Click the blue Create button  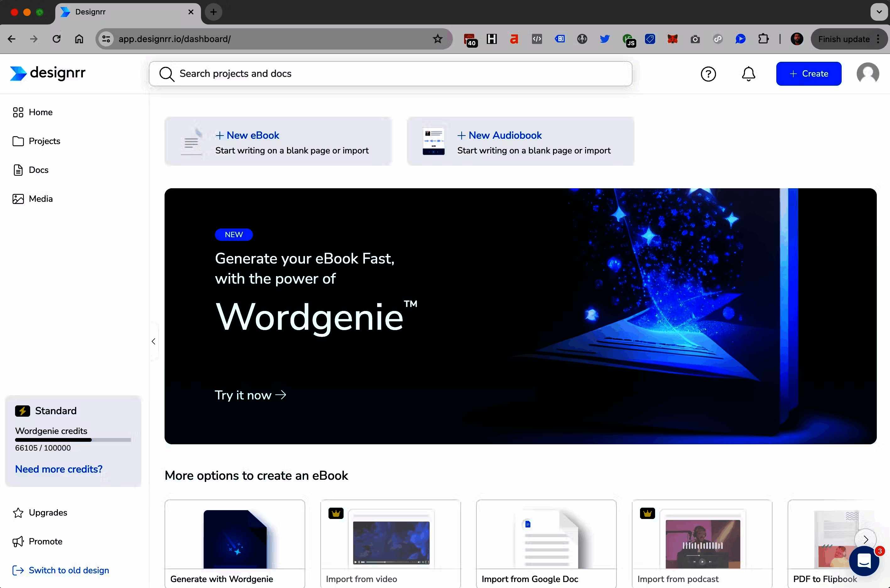[808, 74]
